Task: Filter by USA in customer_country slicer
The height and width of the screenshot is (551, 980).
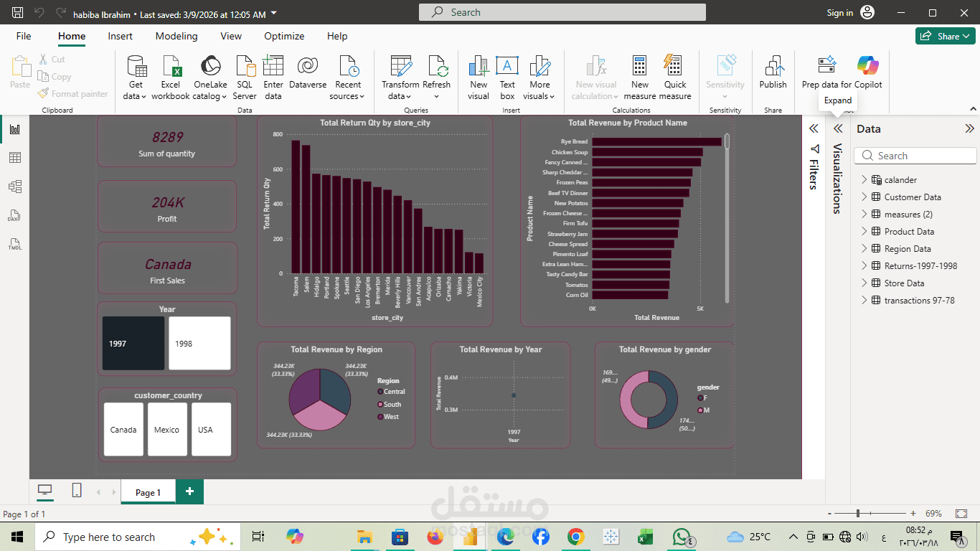Action: [211, 430]
